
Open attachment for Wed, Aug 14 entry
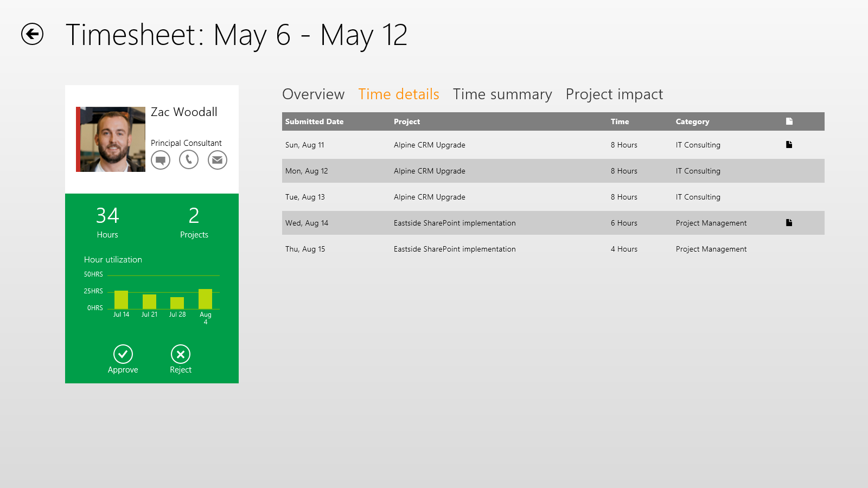[x=789, y=223]
